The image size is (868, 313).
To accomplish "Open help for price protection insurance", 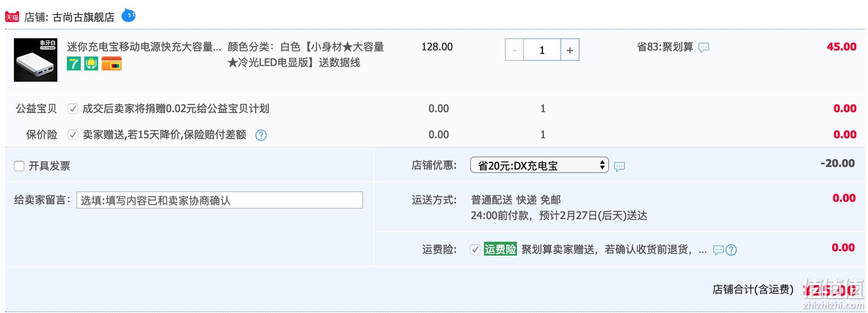I will click(x=261, y=135).
